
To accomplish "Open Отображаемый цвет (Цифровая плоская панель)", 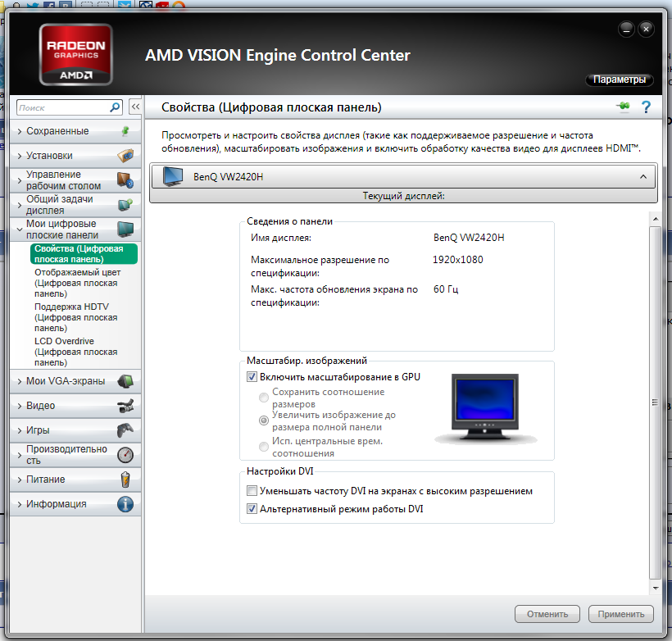I will 78,283.
